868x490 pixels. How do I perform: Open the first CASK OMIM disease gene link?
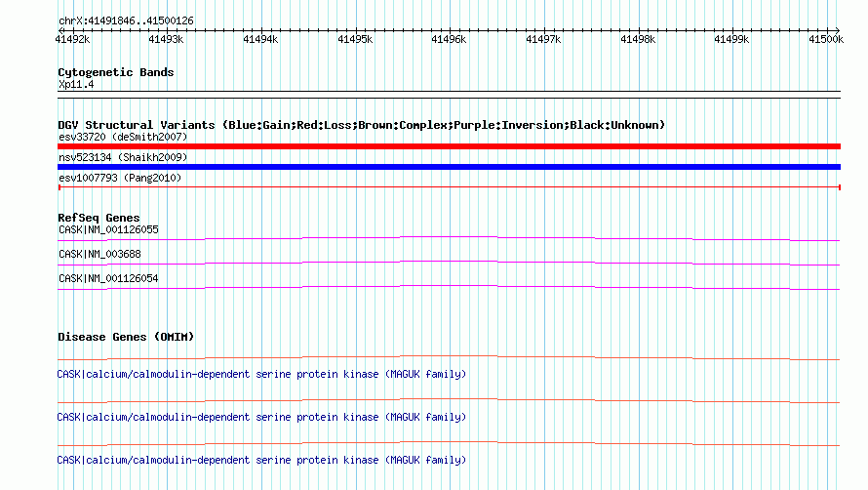(x=261, y=374)
